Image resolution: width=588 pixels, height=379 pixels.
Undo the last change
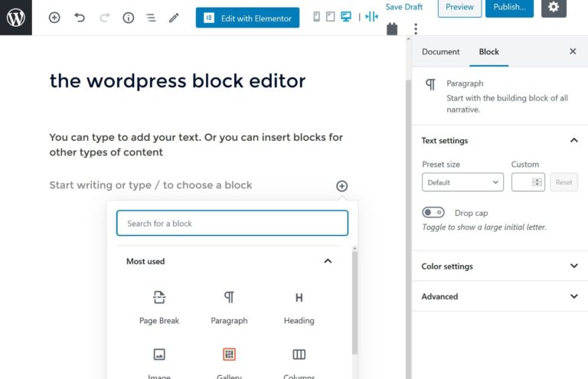pos(79,18)
